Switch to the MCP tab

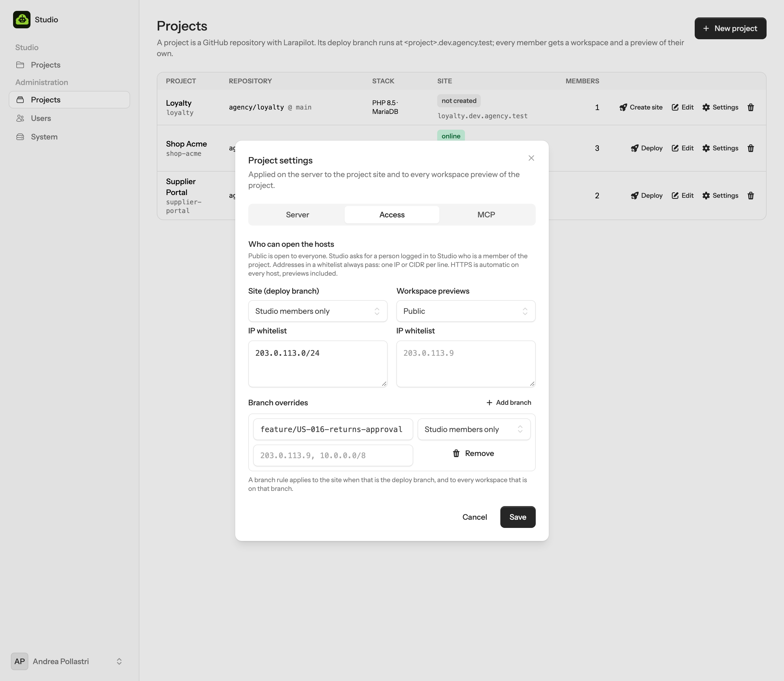486,215
